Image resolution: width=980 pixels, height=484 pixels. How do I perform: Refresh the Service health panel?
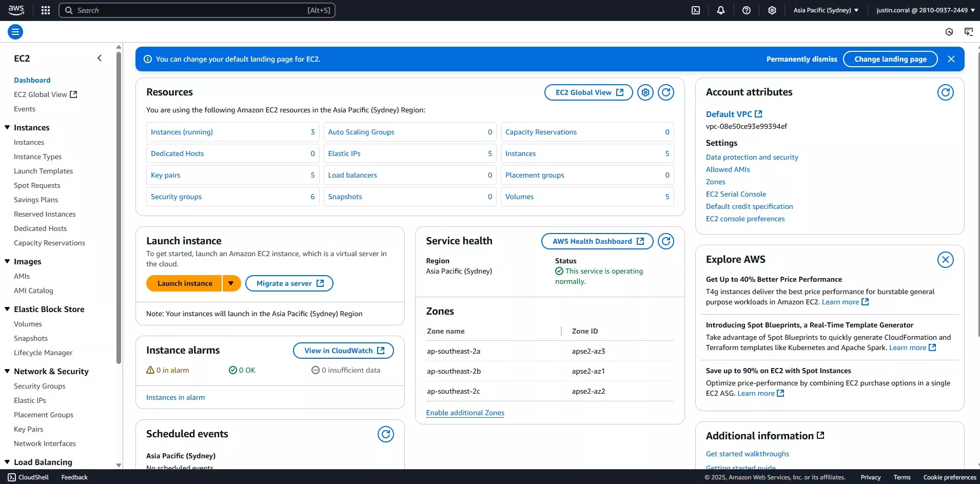point(666,241)
